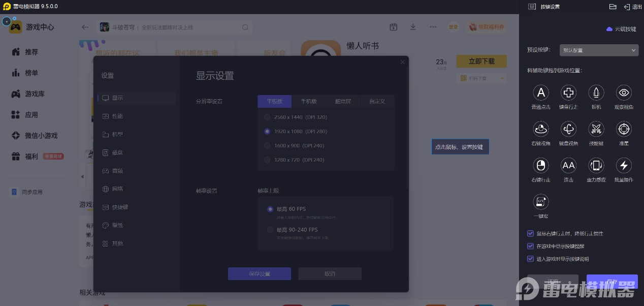This screenshot has height=306, width=644.
Task: Choose the 键盘视角 keyboard-view icon
Action: [568, 129]
